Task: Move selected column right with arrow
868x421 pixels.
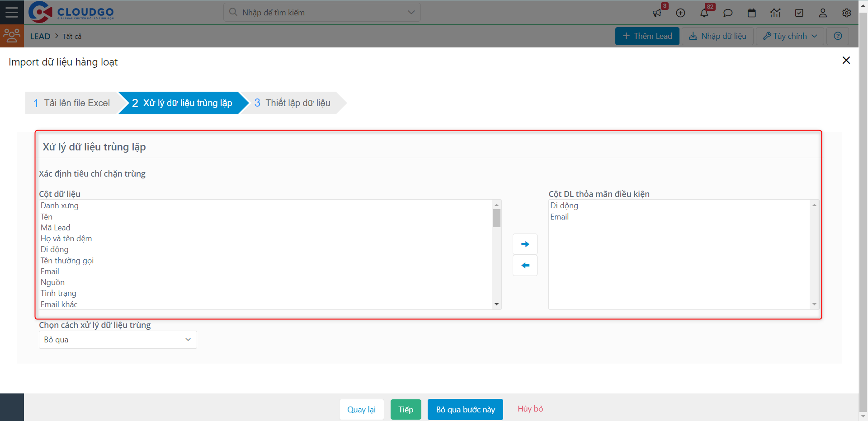Action: 525,244
